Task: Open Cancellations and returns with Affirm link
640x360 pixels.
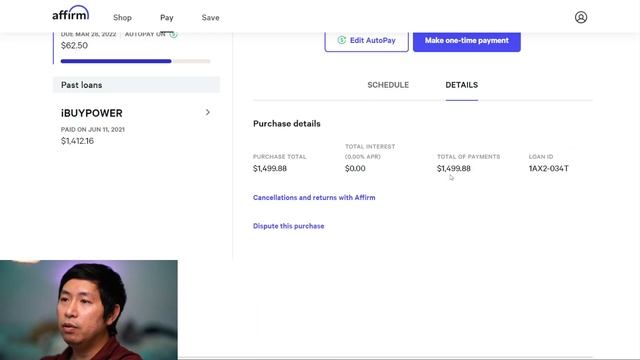Action: [x=314, y=198]
